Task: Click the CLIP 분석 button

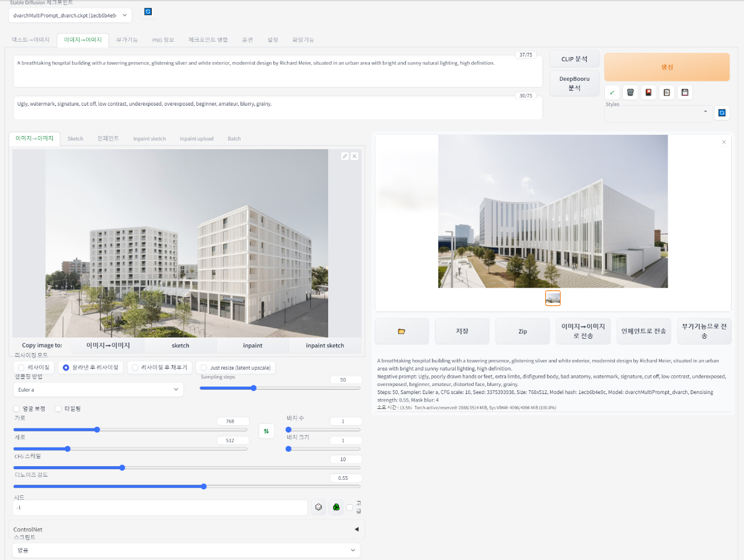Action: point(574,58)
